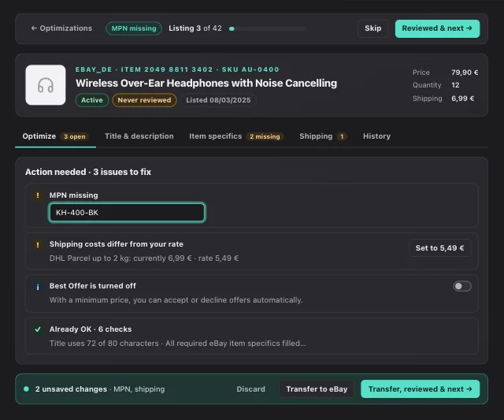Click Transfer, reviewed & next button
The image size is (504, 420).
click(x=420, y=389)
